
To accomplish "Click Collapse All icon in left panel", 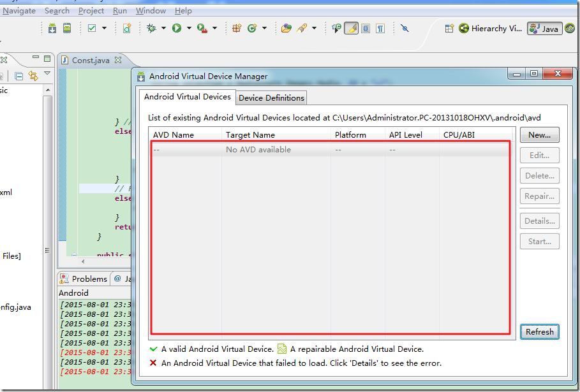I will pos(19,76).
